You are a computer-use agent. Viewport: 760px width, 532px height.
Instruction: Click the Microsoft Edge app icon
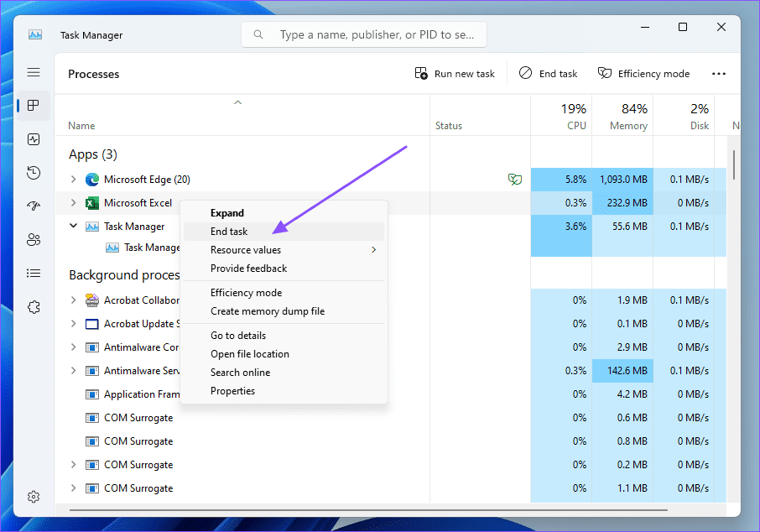point(92,180)
